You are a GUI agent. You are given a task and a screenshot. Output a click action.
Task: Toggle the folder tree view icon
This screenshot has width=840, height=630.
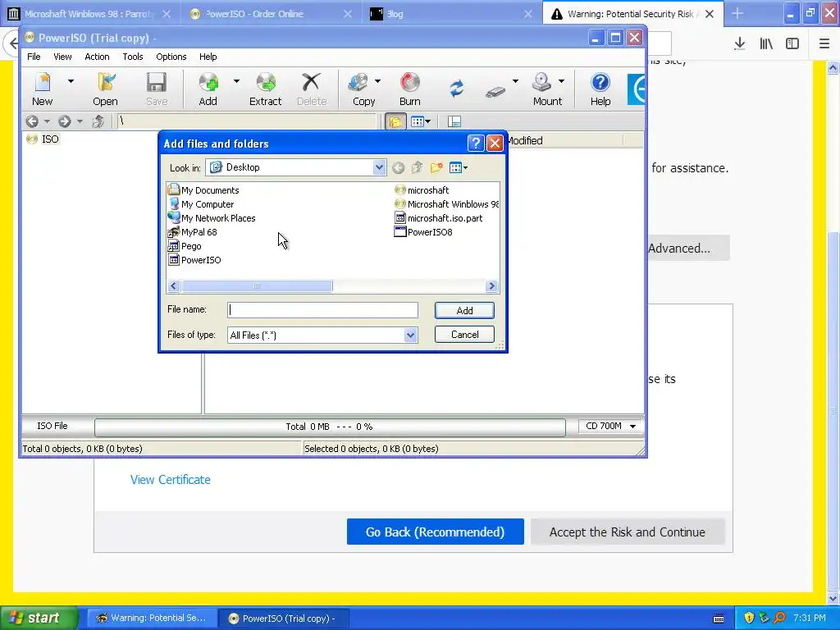(x=395, y=121)
